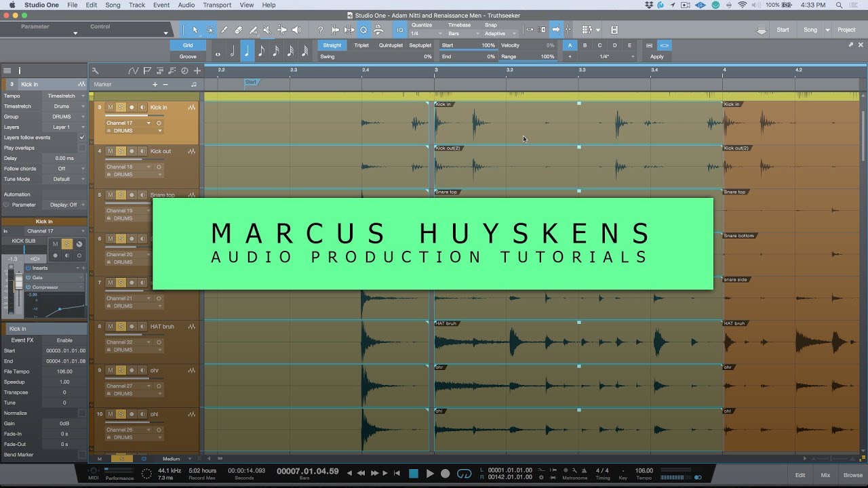Screen dimensions: 868x488
Task: Toggle monitor on Kick out track
Action: [142, 151]
